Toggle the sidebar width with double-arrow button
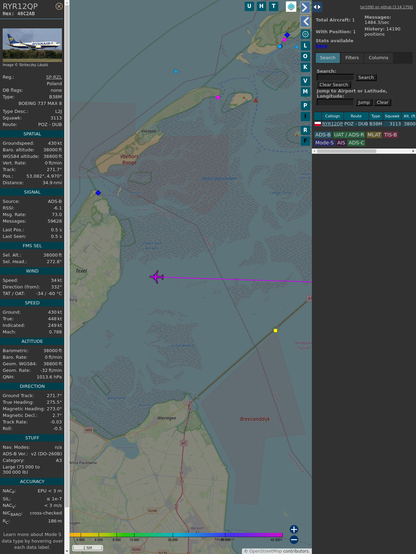Image resolution: width=416 pixels, height=554 pixels. (317, 7)
